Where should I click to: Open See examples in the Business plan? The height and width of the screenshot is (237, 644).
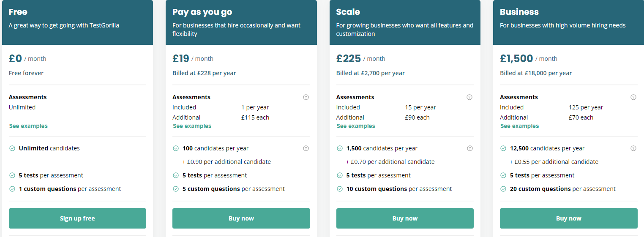519,126
